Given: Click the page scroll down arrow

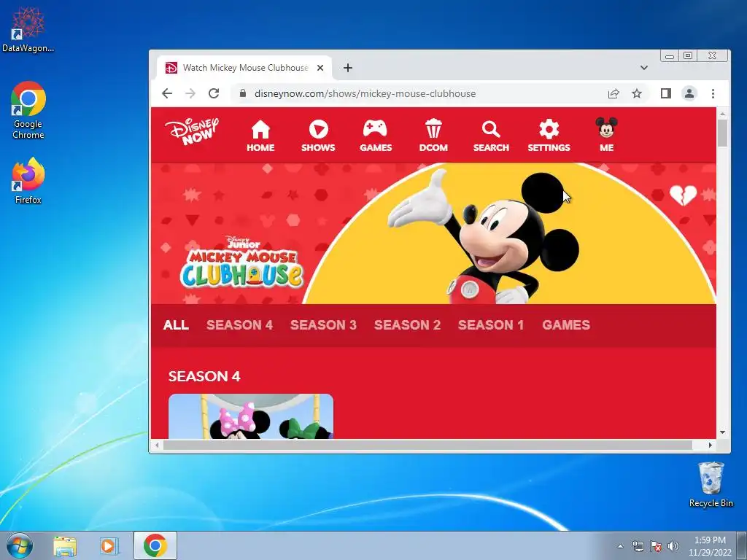Looking at the screenshot, I should coord(722,432).
